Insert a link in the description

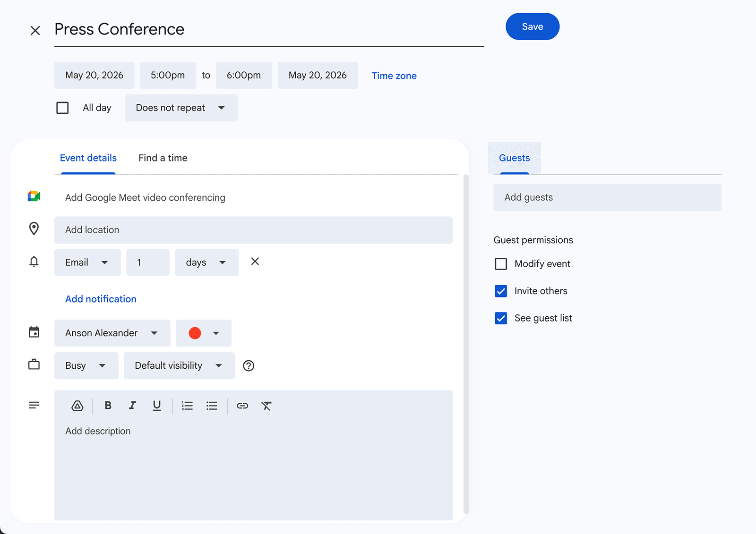(x=242, y=406)
